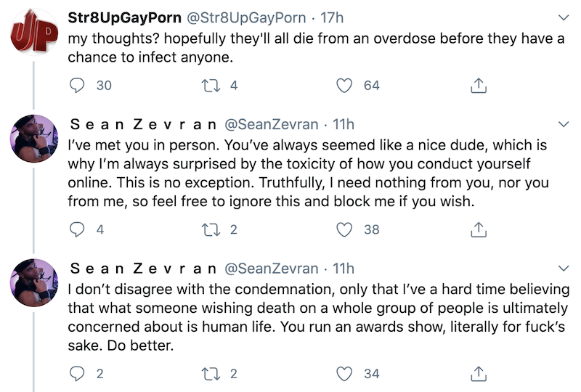This screenshot has height=392, width=581.
Task: Like Sean Zevran's tweet with 34 likes
Action: click(346, 374)
